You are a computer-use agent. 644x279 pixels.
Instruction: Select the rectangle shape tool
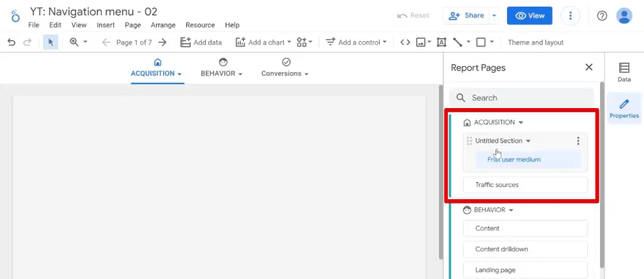481,42
